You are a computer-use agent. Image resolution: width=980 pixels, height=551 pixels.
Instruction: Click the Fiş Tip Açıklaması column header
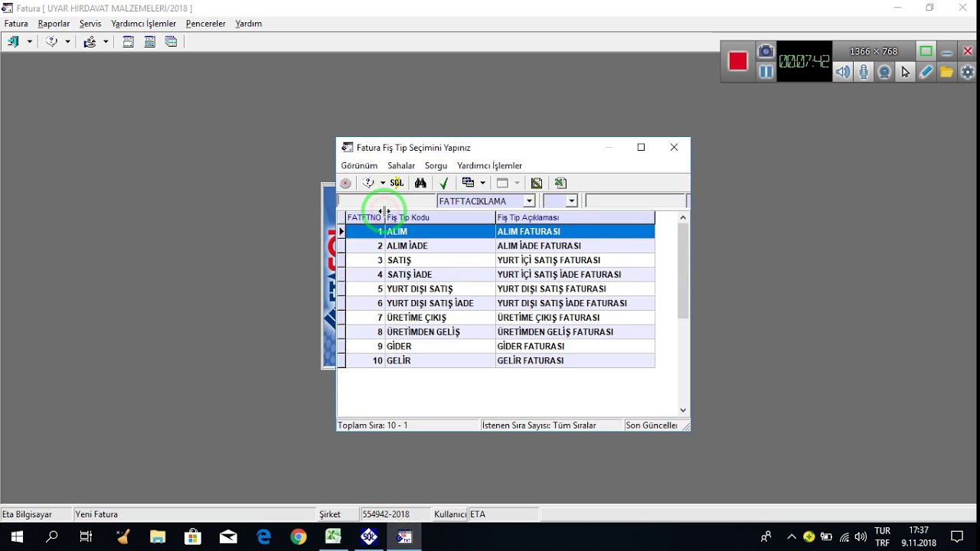click(x=575, y=217)
